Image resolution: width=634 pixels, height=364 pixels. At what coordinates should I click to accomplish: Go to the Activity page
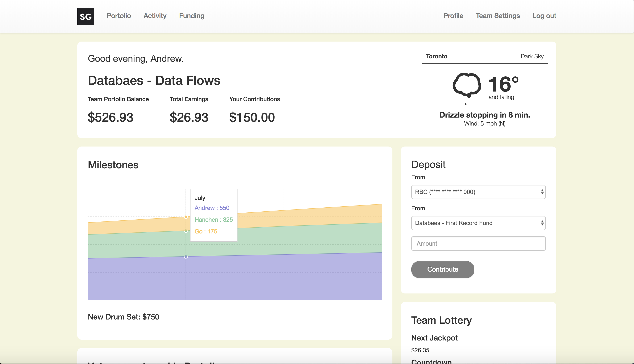tap(155, 16)
